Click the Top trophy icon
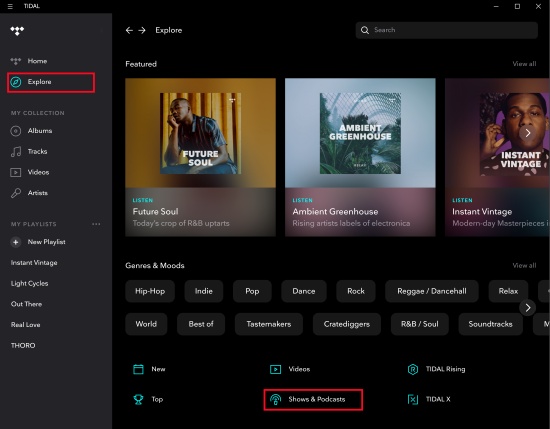 point(138,399)
